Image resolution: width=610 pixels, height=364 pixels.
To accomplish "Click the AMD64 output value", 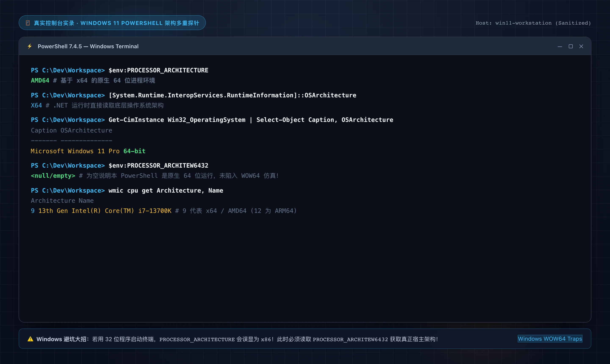I will (40, 80).
